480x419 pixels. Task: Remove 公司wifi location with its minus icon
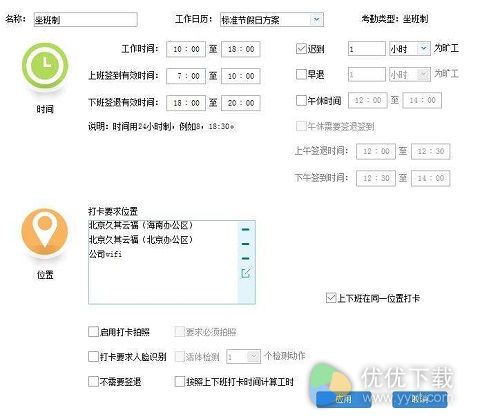245,258
